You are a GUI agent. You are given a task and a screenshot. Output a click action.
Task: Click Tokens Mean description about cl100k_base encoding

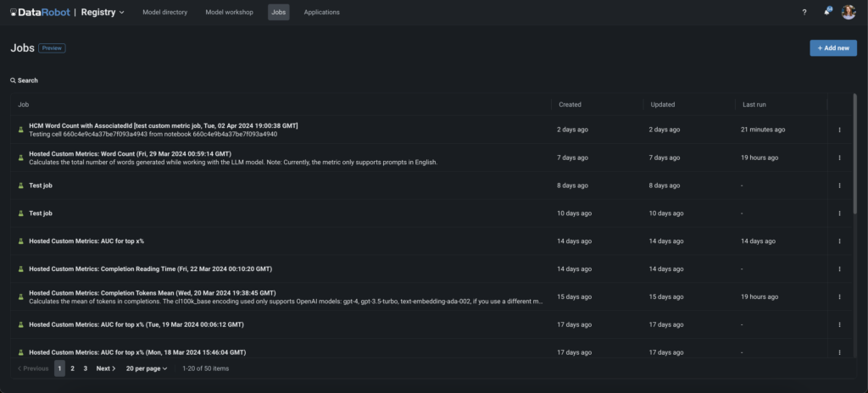pos(286,302)
